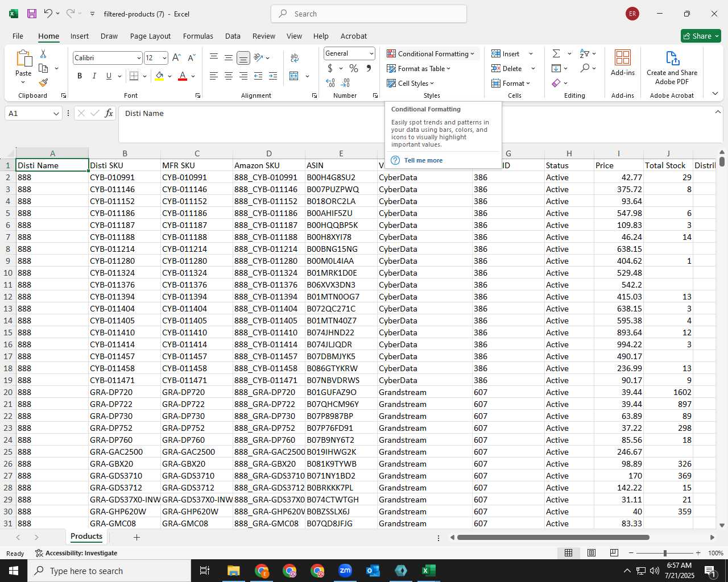This screenshot has width=728, height=582.
Task: Apply Borders icon in Font group
Action: coord(134,76)
